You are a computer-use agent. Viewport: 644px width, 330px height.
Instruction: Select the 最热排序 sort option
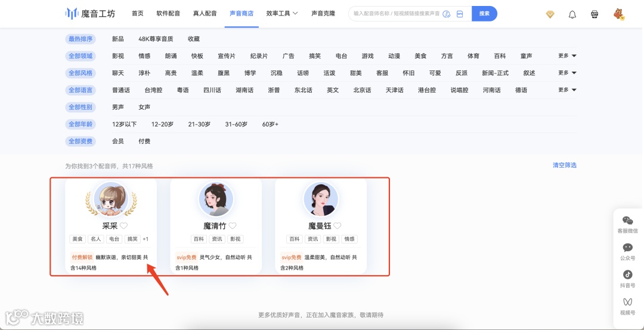coord(80,39)
